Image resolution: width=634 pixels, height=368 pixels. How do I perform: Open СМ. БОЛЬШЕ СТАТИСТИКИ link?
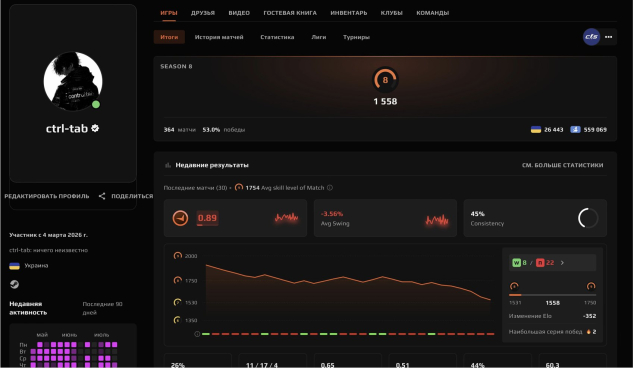(562, 165)
